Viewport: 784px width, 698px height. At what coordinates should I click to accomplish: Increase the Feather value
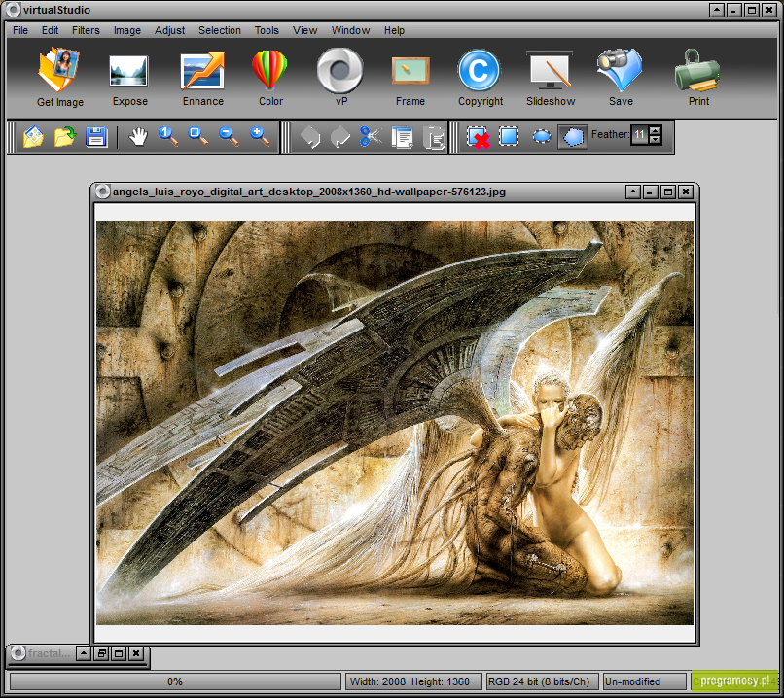[x=656, y=130]
